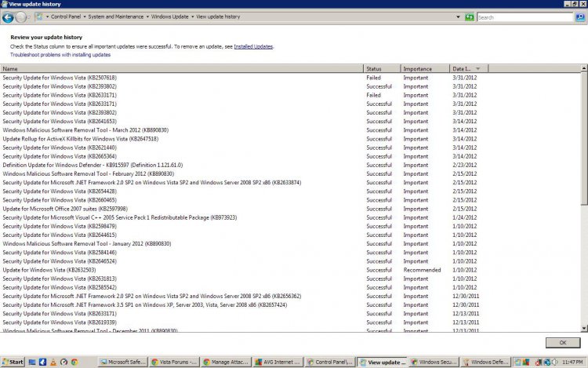Open the address bar history dropdown
The width and height of the screenshot is (588, 368).
click(x=458, y=17)
